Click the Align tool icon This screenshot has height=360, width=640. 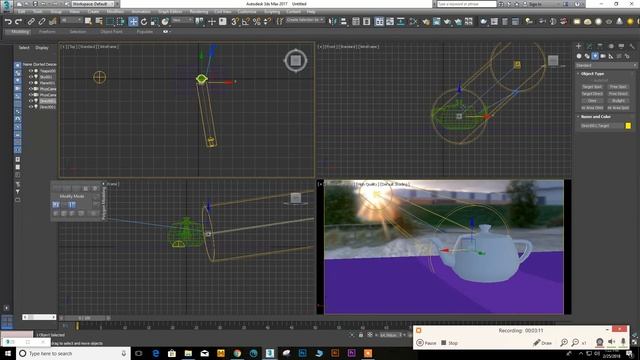[x=344, y=21]
